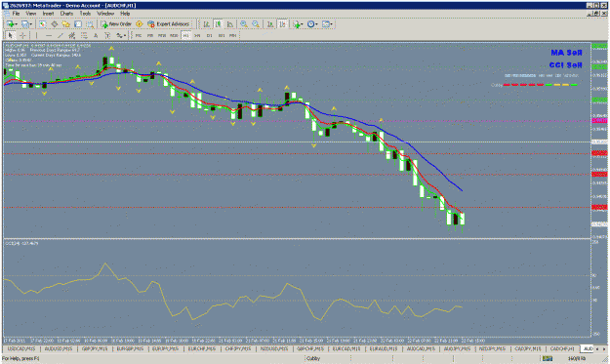Open the Templates icon
610x364 pixels.
(325, 24)
